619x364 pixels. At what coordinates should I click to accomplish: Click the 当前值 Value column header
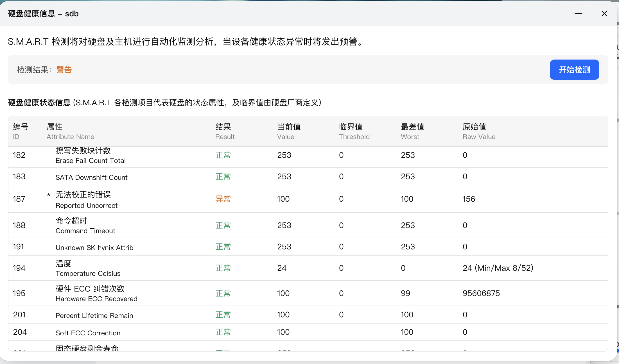[x=289, y=131]
